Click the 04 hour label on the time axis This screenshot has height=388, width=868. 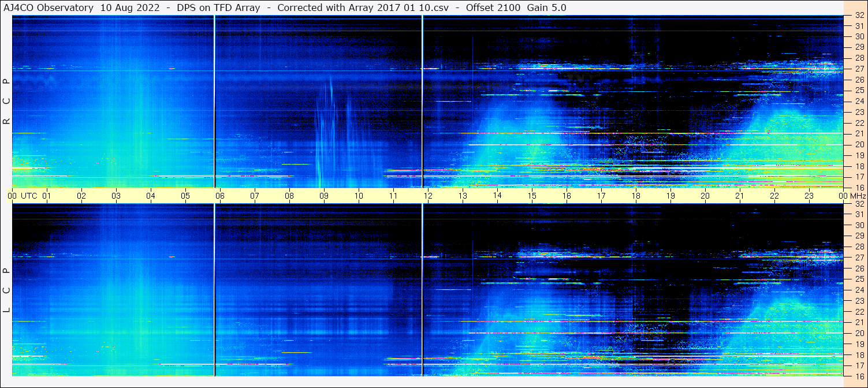coord(151,196)
